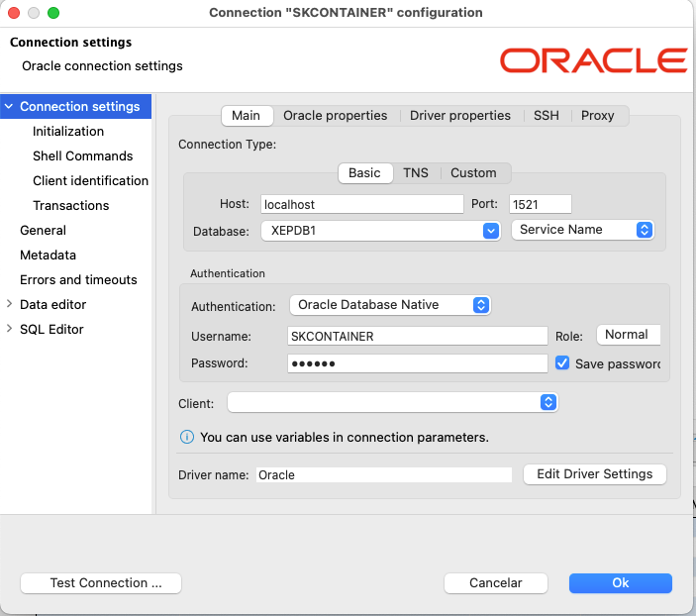Viewport: 696px width, 616px height.
Task: Click the Oracle logo image
Action: 593,60
